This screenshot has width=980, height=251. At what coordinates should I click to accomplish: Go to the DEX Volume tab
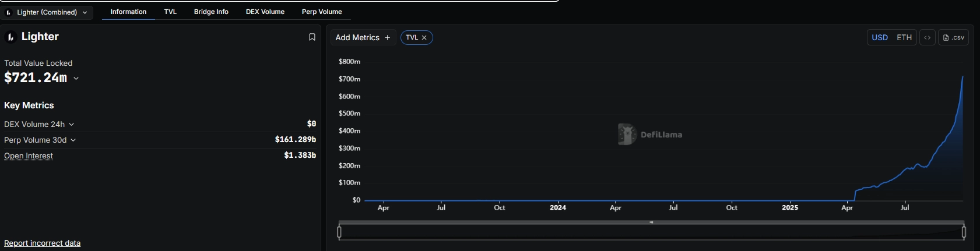[x=265, y=12]
